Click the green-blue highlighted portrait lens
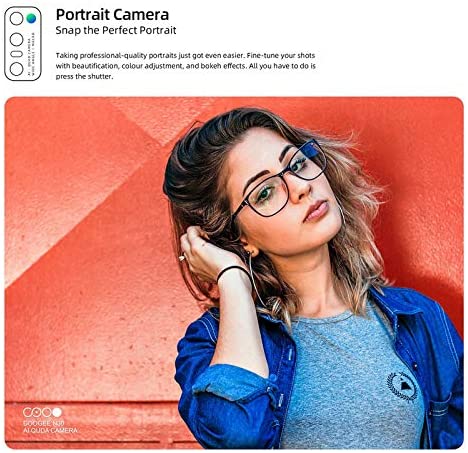 click(x=31, y=18)
